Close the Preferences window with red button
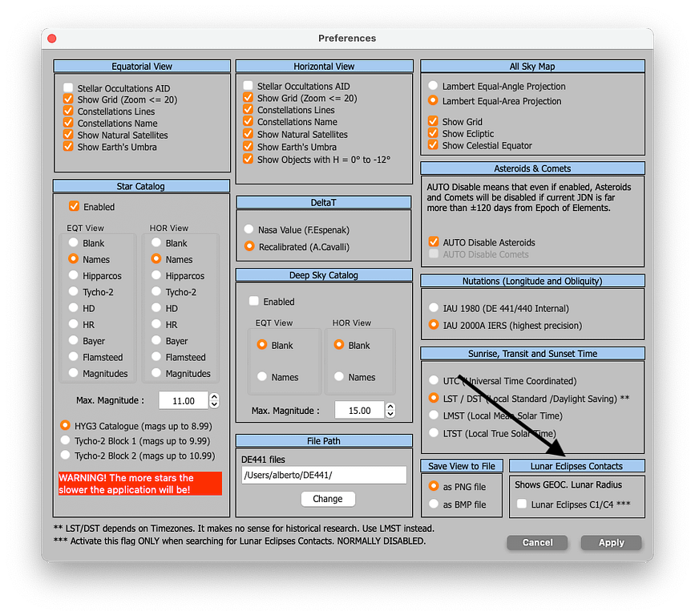 coord(52,38)
